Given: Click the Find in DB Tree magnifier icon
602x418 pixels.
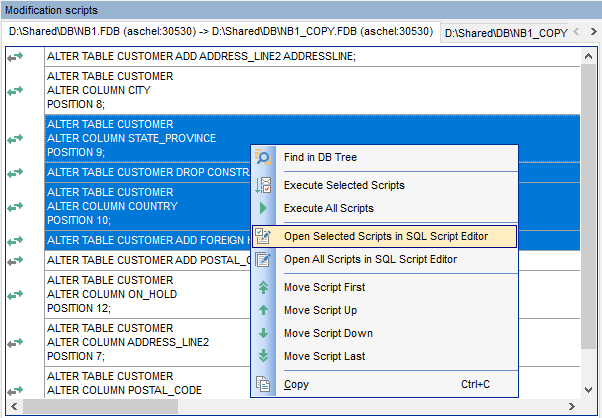Looking at the screenshot, I should tap(263, 158).
